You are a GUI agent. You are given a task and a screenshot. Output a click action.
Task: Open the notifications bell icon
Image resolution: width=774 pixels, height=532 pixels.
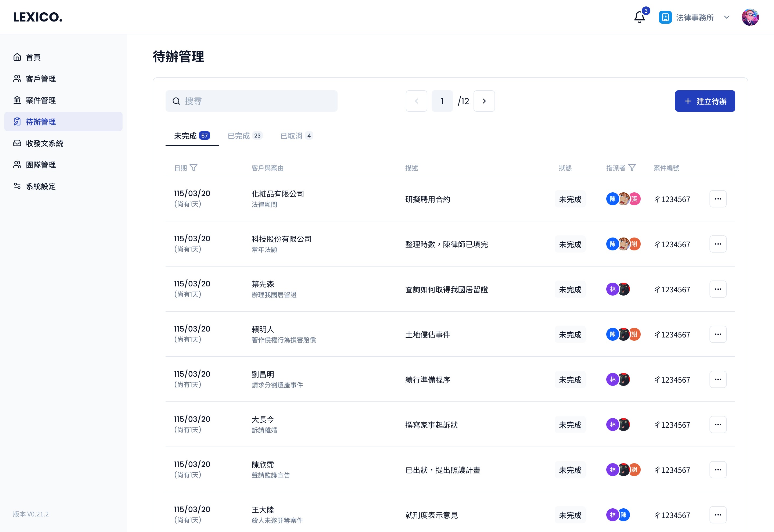pos(639,17)
